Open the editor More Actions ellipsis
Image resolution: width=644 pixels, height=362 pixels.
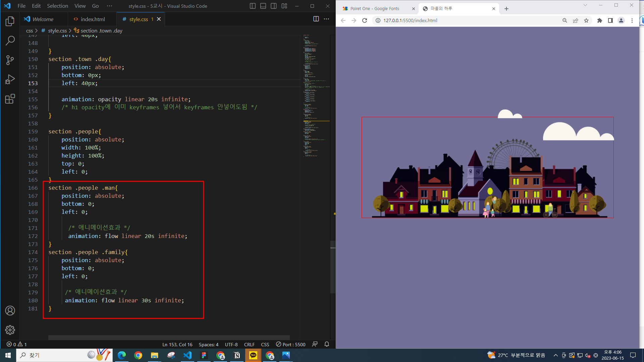point(326,19)
